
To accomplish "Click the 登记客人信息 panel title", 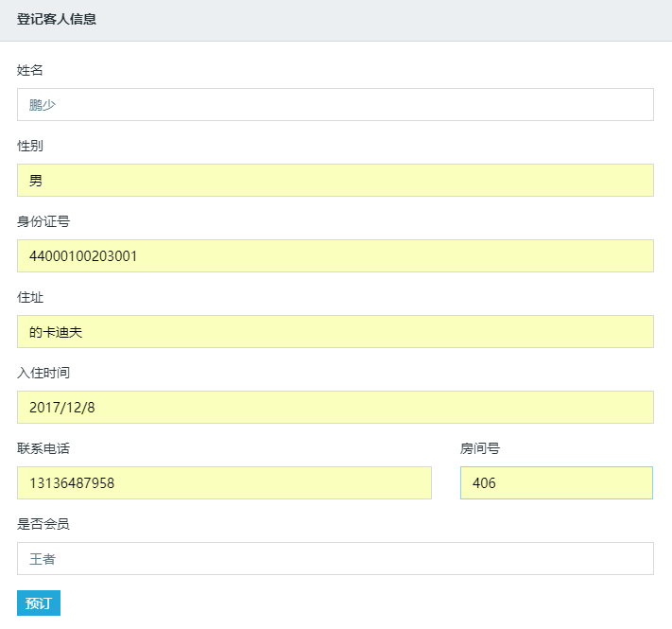I will coord(57,19).
